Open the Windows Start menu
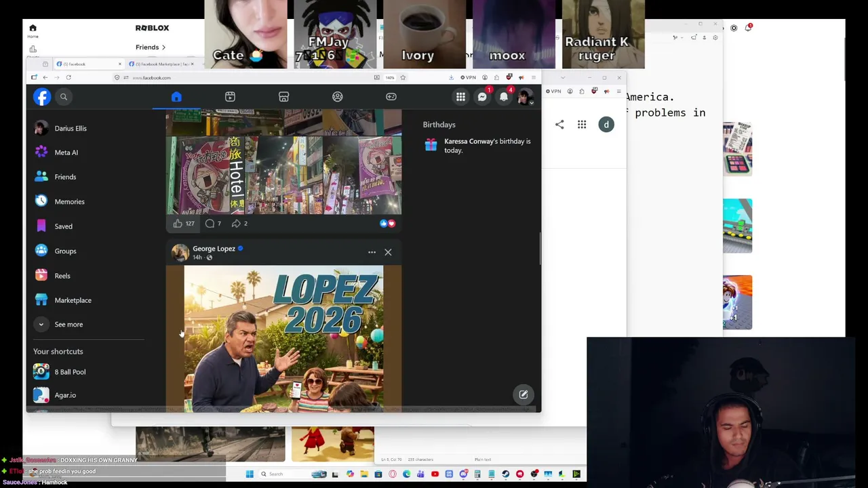The image size is (868, 488). pos(250,474)
